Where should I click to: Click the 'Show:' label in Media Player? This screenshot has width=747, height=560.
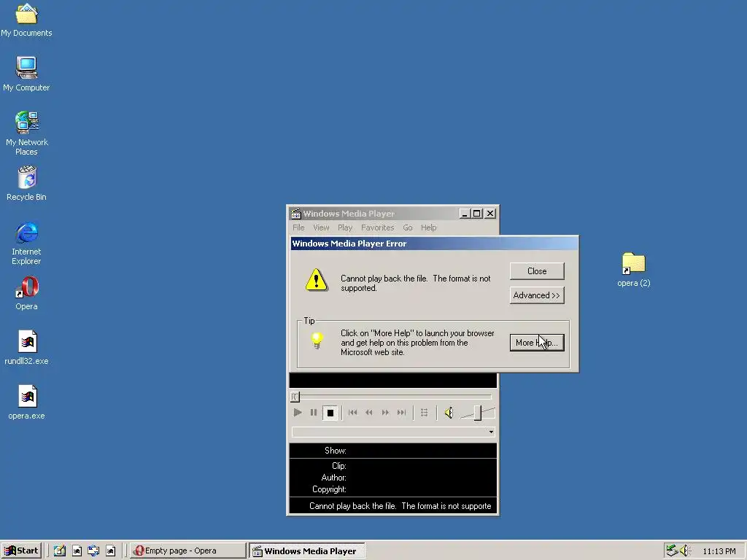(336, 451)
